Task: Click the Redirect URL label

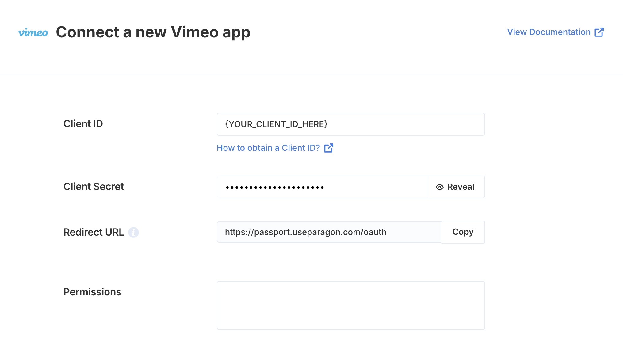Action: tap(94, 232)
